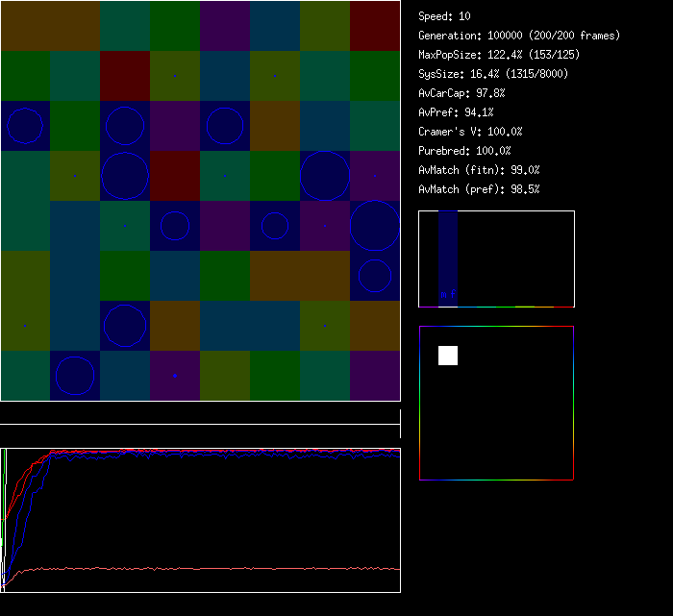Click the white square in the rainbow-bordered box

tap(448, 356)
